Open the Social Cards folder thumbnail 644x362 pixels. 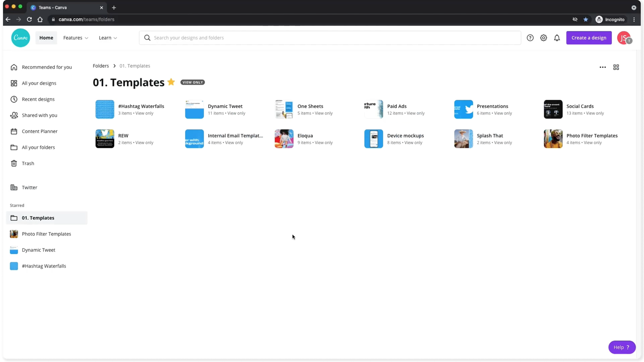(553, 109)
